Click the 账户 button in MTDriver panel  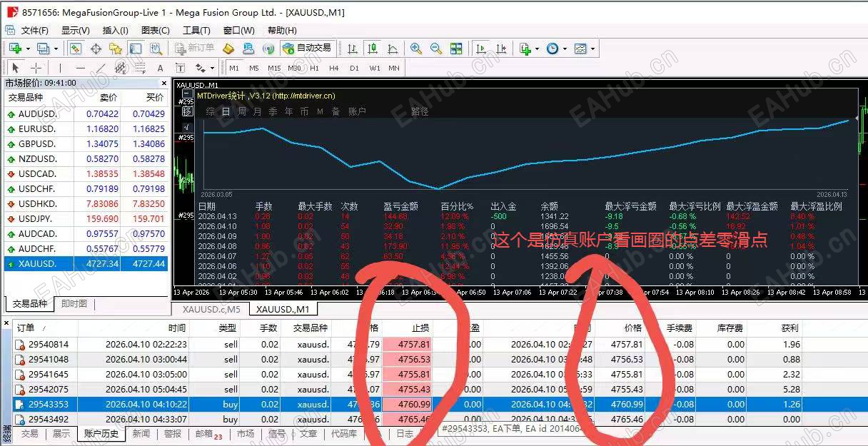(x=357, y=111)
